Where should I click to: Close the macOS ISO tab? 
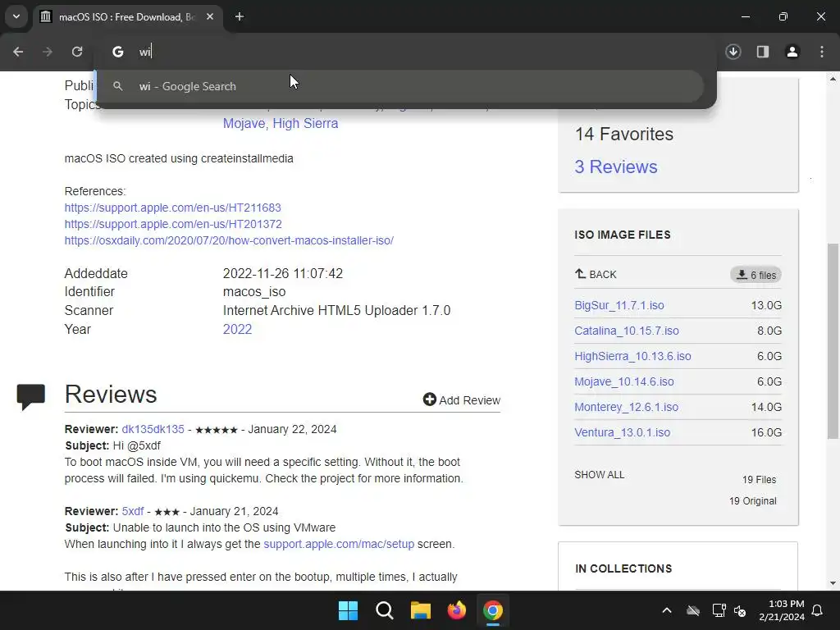[210, 16]
